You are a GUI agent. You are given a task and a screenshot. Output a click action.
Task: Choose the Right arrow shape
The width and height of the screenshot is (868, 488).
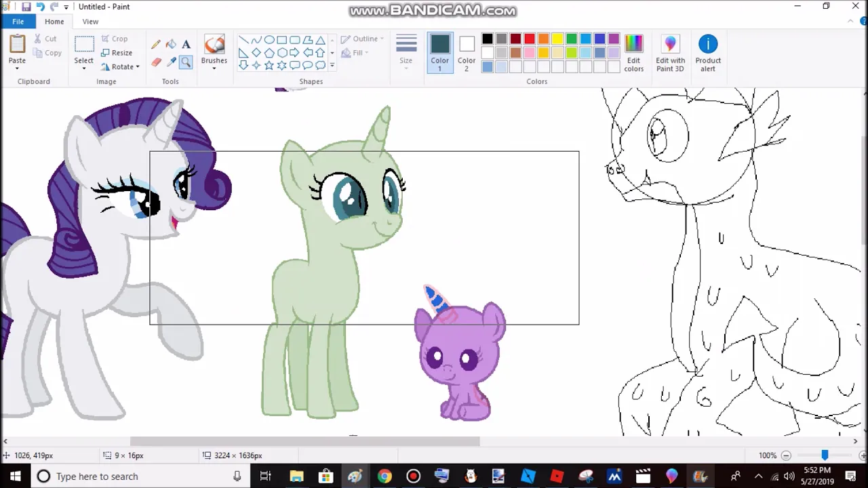pyautogui.click(x=295, y=52)
